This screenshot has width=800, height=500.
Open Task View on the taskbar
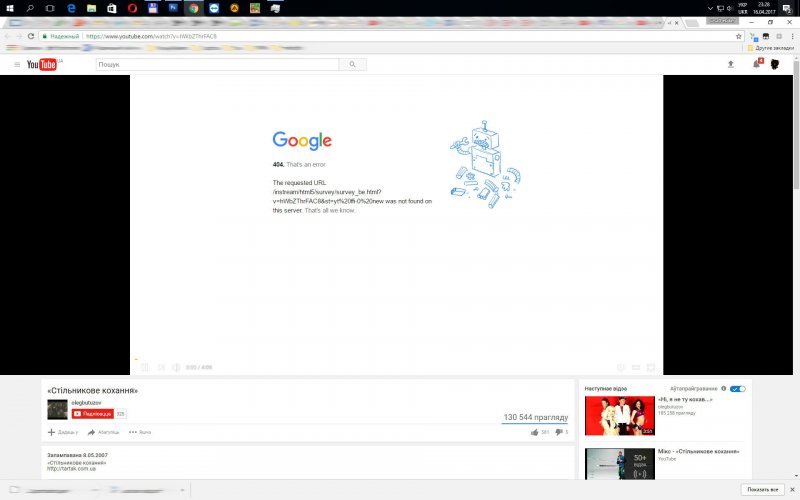coord(50,8)
